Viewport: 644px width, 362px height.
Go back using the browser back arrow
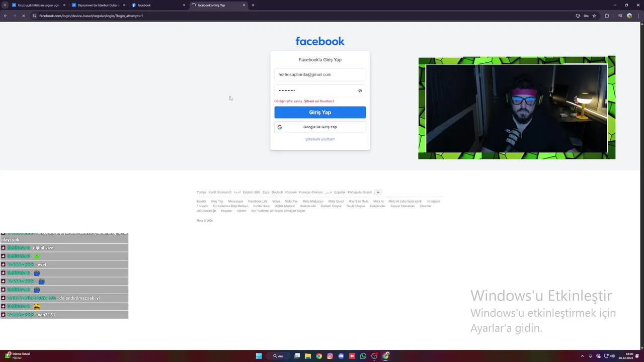(x=6, y=16)
